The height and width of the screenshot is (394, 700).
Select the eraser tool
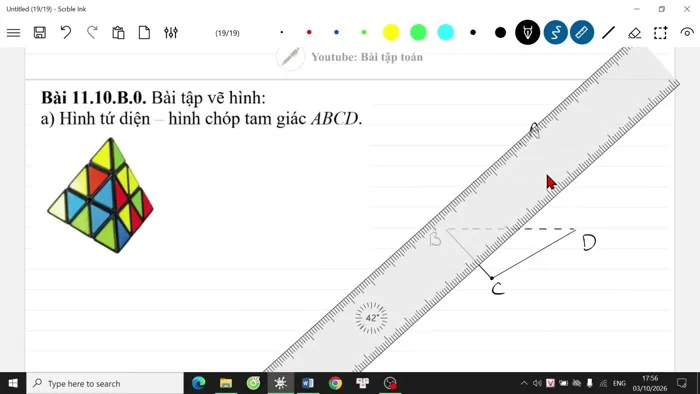(634, 33)
